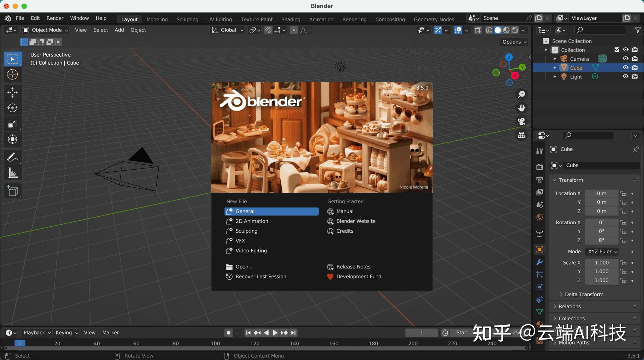Expand the Delta Transform section
Image resolution: width=644 pixels, height=360 pixels.
(584, 294)
